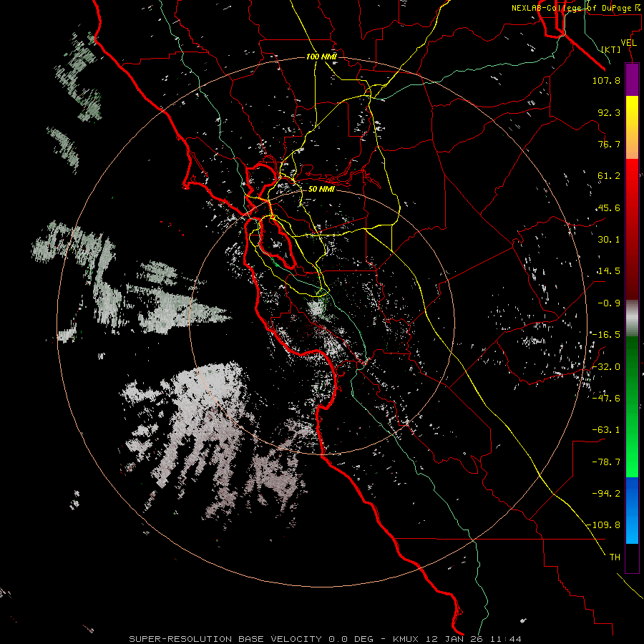Click the [KT] units label

(611, 49)
